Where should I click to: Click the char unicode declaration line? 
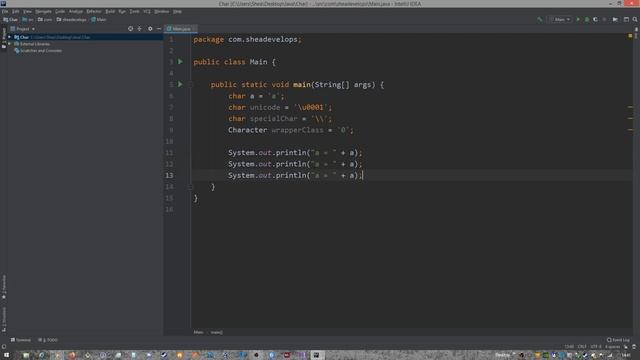pyautogui.click(x=280, y=107)
